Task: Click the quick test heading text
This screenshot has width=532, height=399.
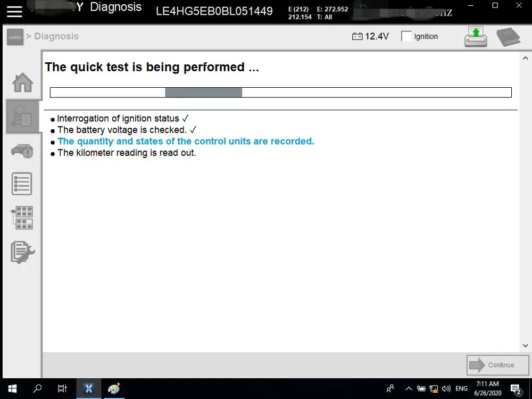Action: point(152,67)
